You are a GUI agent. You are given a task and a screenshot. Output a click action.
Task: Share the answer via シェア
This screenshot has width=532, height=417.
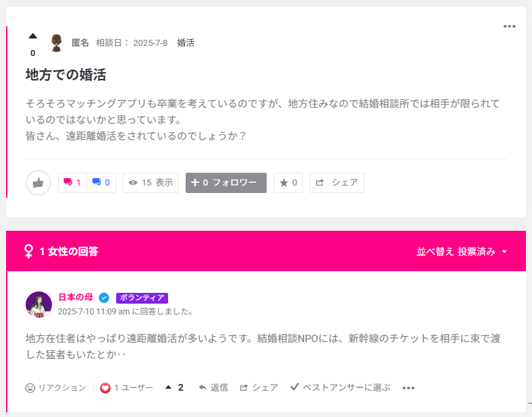(x=259, y=388)
